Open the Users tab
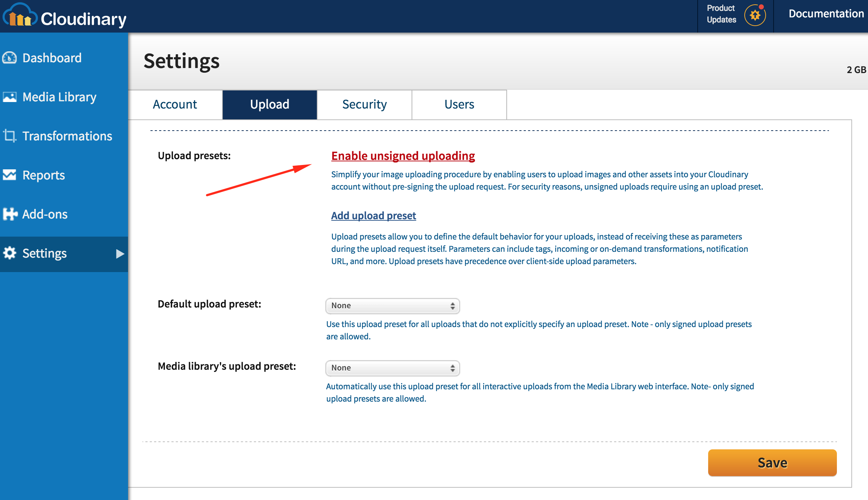868x500 pixels. pyautogui.click(x=459, y=105)
